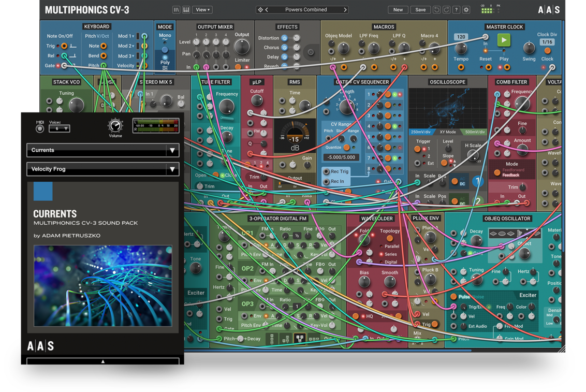Click the New button

[398, 10]
